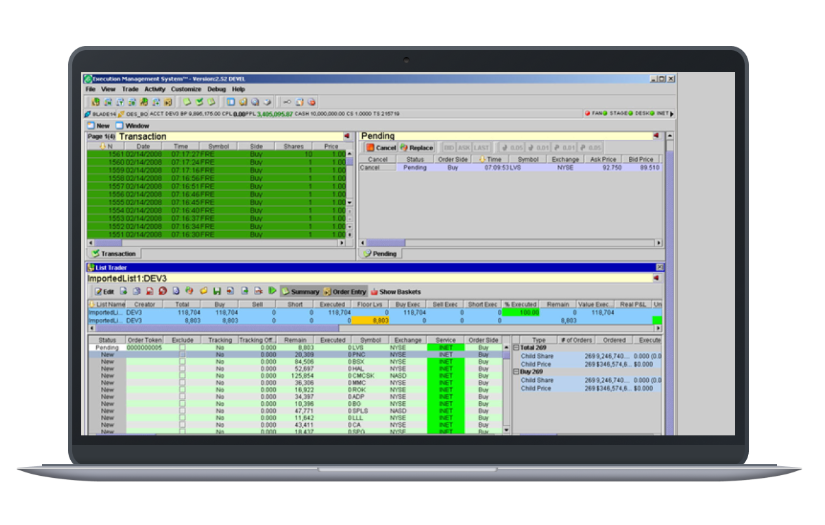Click the Summary button in List Trader
This screenshot has height=525, width=825.
pos(300,291)
